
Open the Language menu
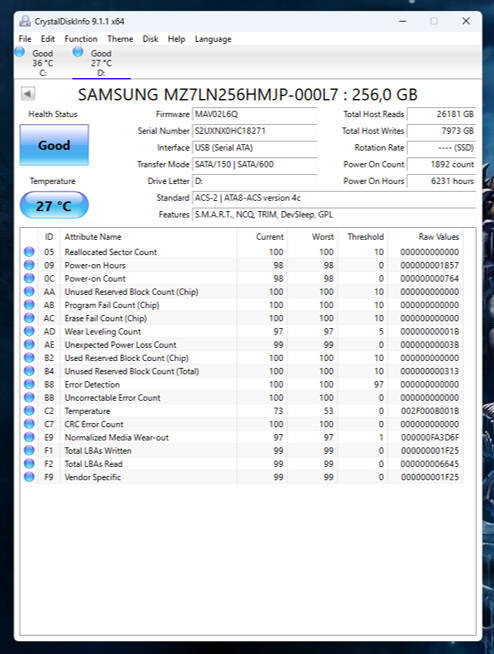pos(213,39)
